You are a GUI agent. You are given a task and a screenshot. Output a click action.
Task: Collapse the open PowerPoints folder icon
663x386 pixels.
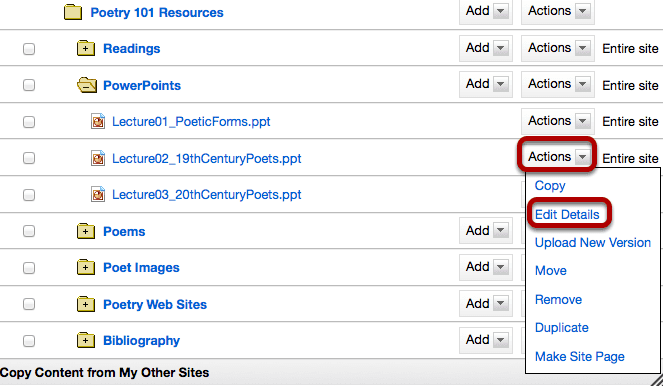click(86, 85)
